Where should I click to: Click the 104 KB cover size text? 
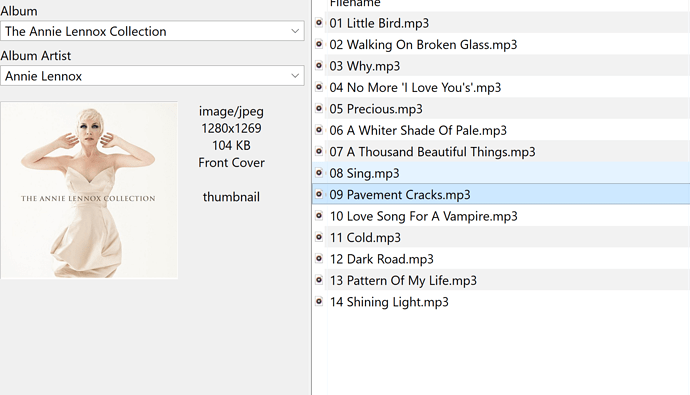(231, 146)
